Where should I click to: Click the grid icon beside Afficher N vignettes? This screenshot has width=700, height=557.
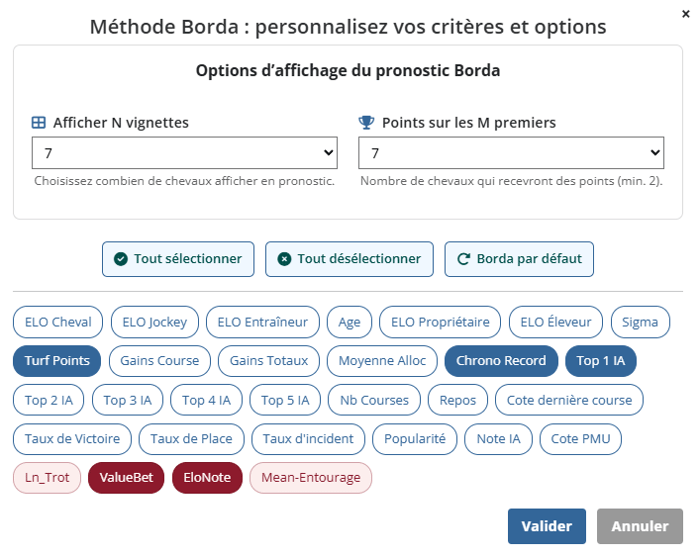(39, 123)
